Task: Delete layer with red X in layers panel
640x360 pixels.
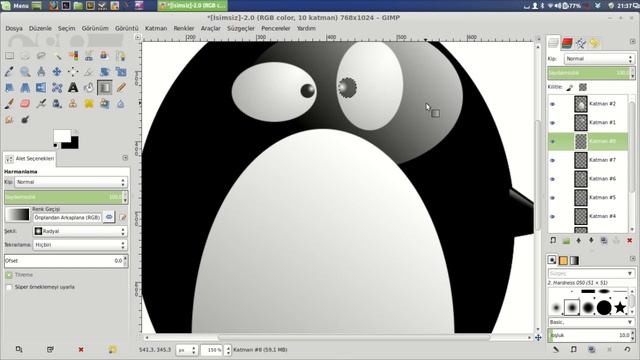Action: (629, 241)
